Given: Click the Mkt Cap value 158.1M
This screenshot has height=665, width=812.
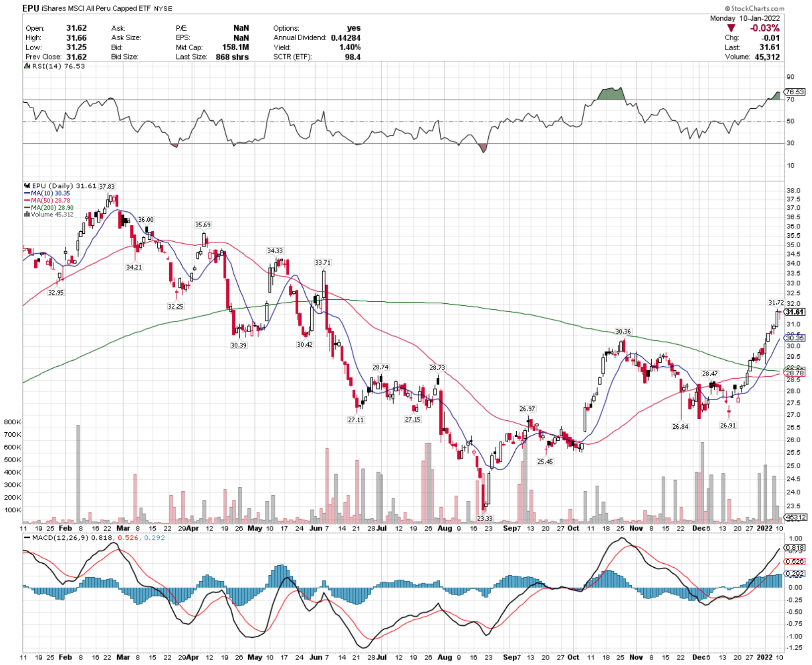Looking at the screenshot, I should [235, 47].
